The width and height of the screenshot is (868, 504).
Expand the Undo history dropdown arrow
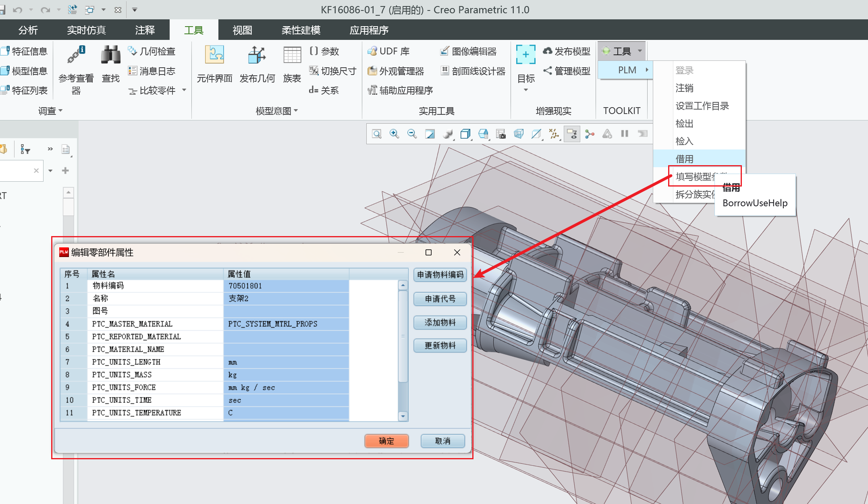pos(31,10)
